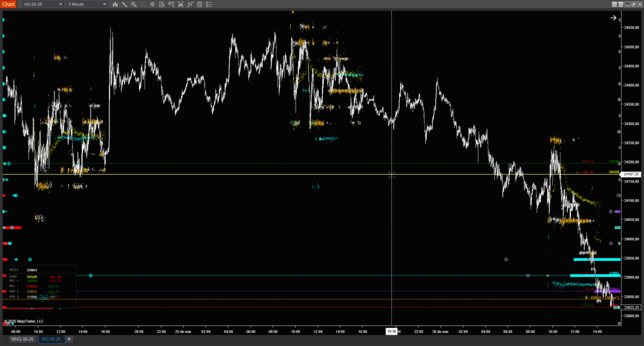Viewport: 644px width, 346px height.
Task: Click the white arrow to scroll to latest bar
Action: click(614, 18)
